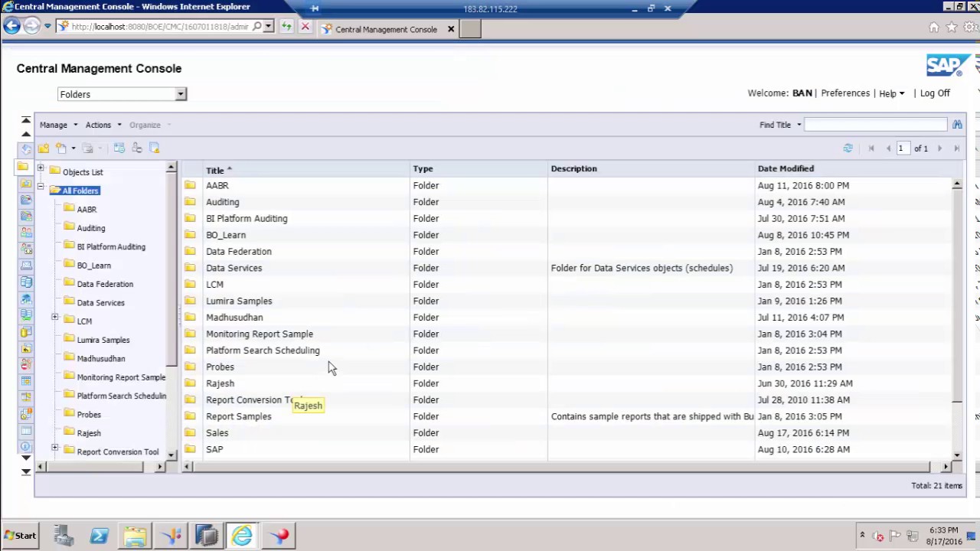Open Server Manager from the taskbar
The width and height of the screenshot is (980, 551).
[x=64, y=536]
